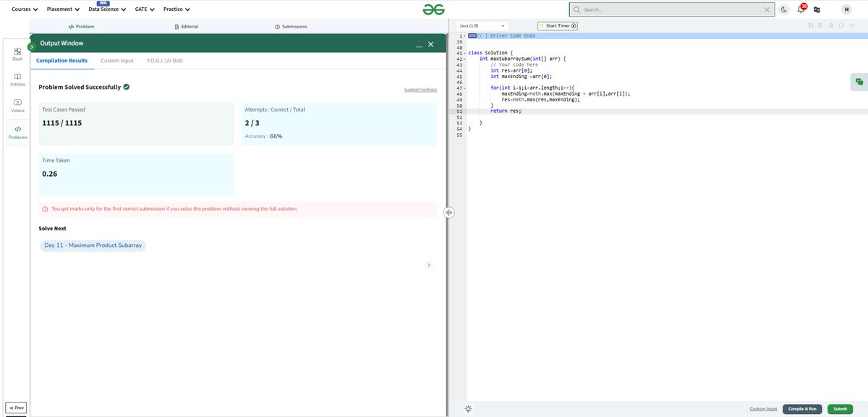Click the search magnifier icon
Viewport: 868px width, 417px height.
click(577, 10)
